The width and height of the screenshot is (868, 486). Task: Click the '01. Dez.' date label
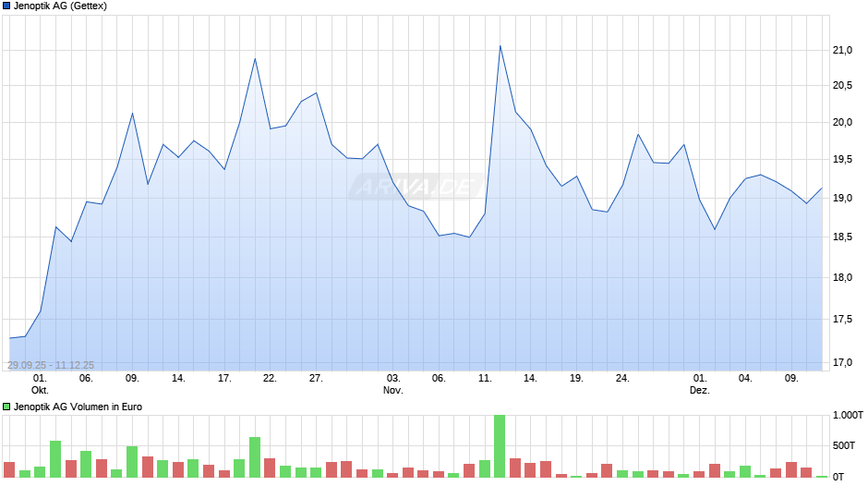click(700, 384)
